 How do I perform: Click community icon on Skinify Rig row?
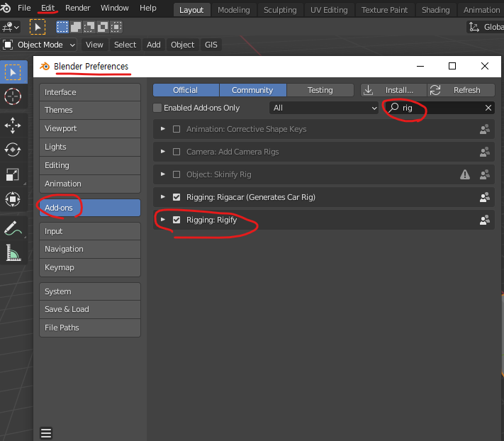(x=484, y=174)
